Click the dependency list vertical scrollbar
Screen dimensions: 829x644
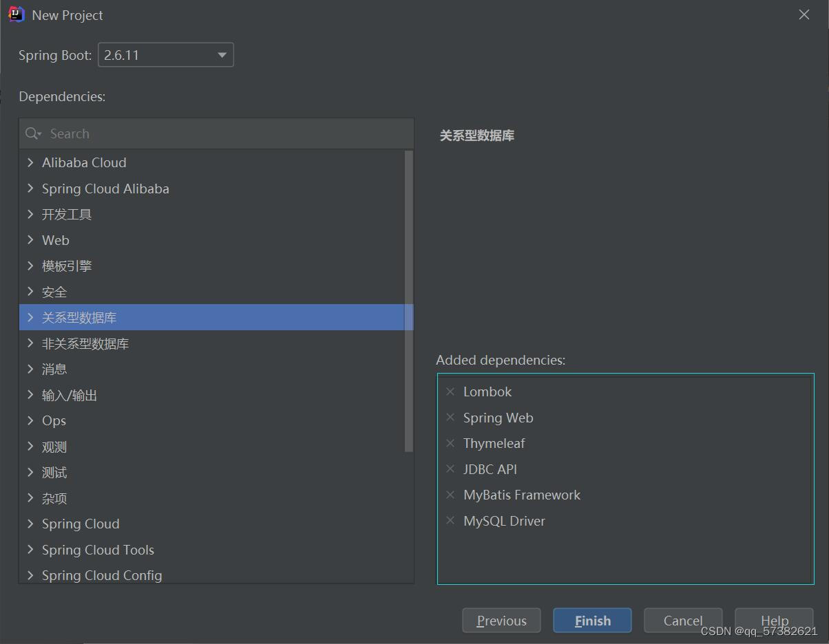tap(409, 301)
